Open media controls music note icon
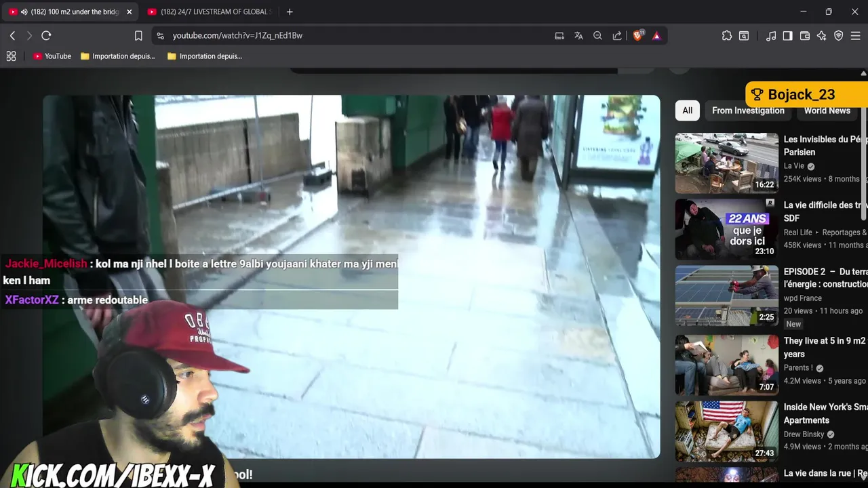Viewport: 868px width, 488px height. (x=771, y=36)
